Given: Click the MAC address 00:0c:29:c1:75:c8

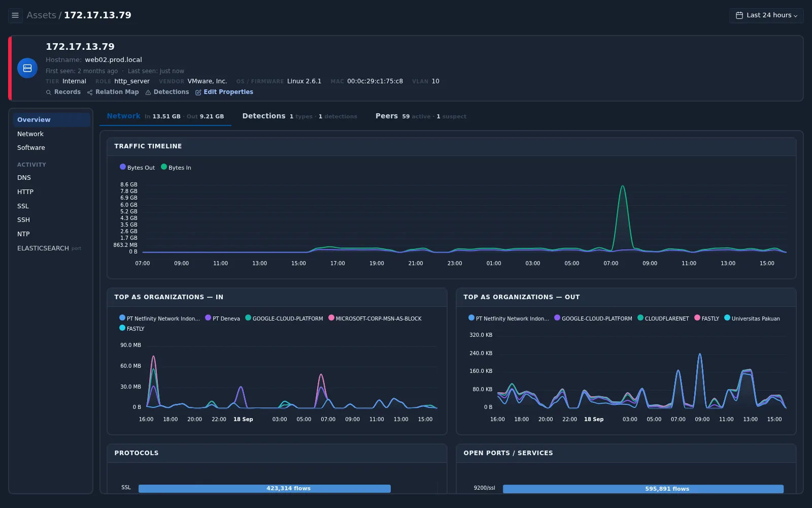Looking at the screenshot, I should click(x=375, y=81).
